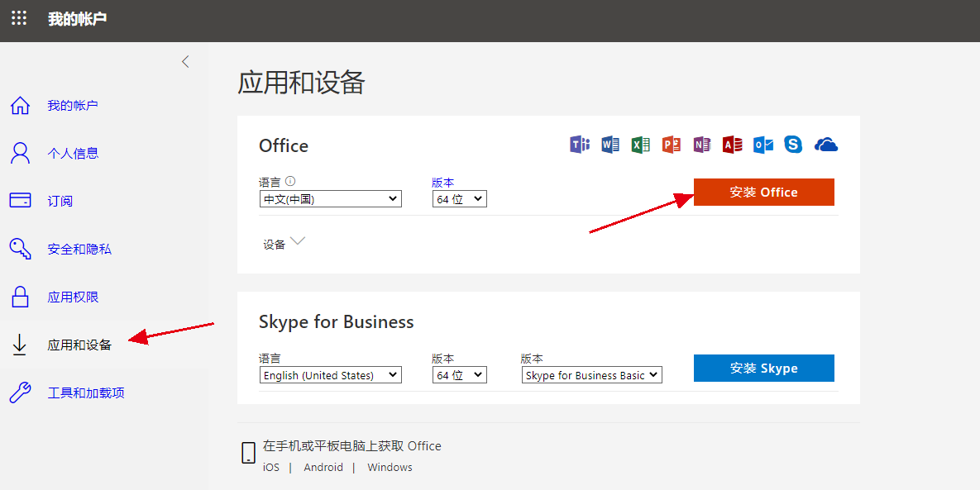Click the Office card heading
Image resolution: width=980 pixels, height=490 pixels.
coord(283,145)
